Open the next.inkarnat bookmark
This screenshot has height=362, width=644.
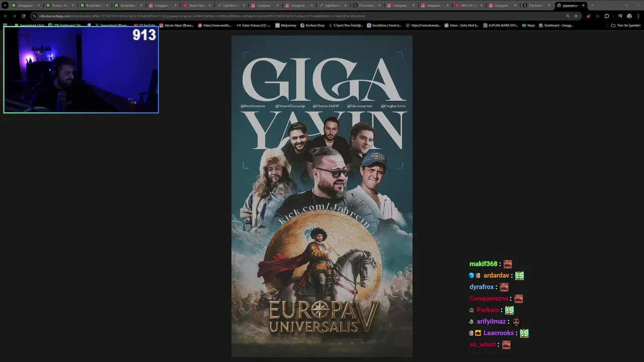coord(423,25)
